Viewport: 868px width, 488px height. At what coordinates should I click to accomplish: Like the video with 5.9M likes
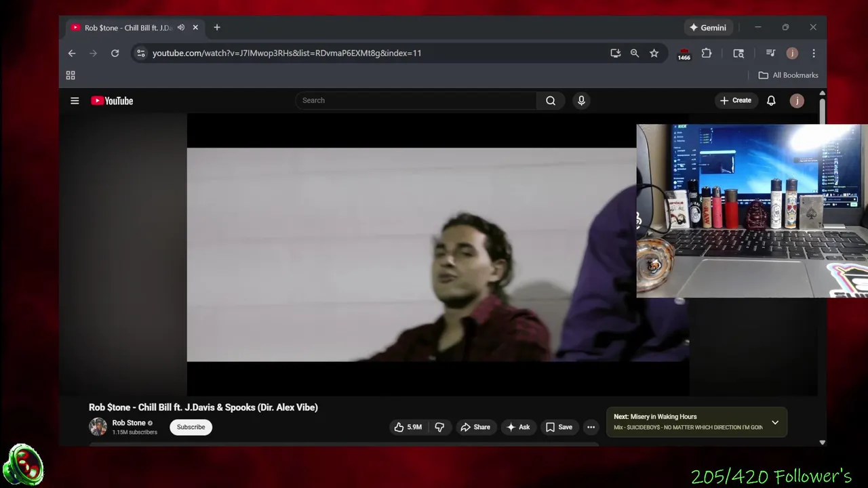coord(408,427)
